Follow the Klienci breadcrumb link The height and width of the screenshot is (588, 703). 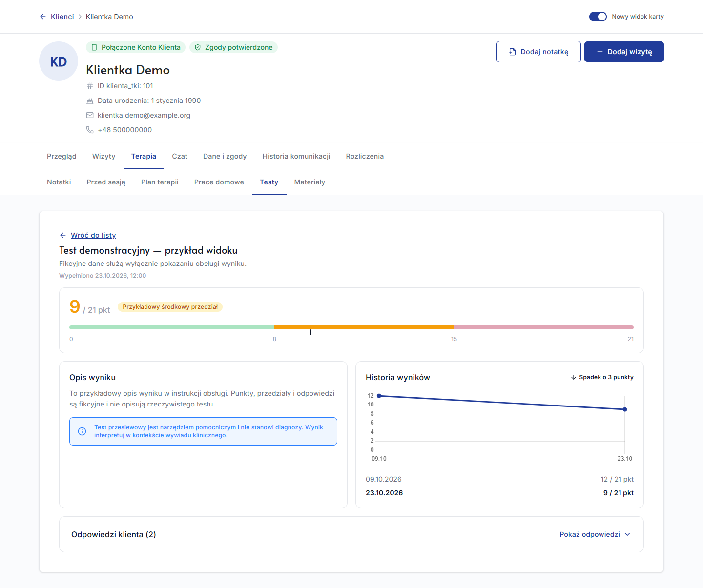point(62,17)
